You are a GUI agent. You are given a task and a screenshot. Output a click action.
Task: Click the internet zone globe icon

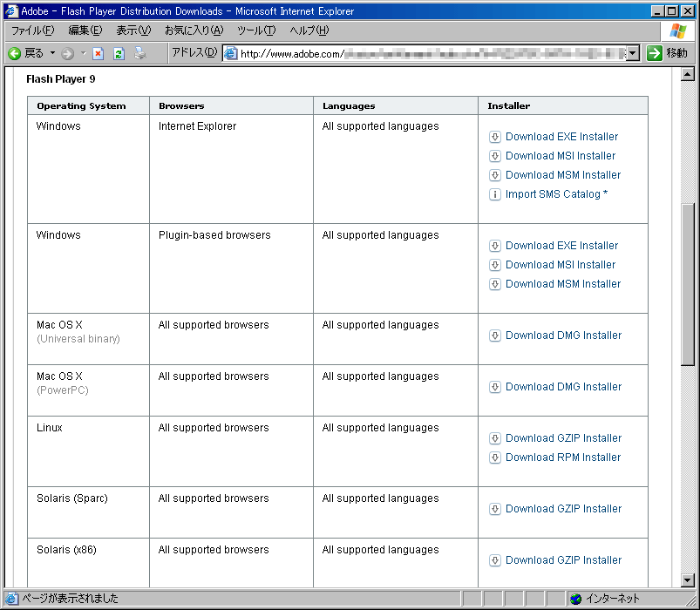coord(576,599)
